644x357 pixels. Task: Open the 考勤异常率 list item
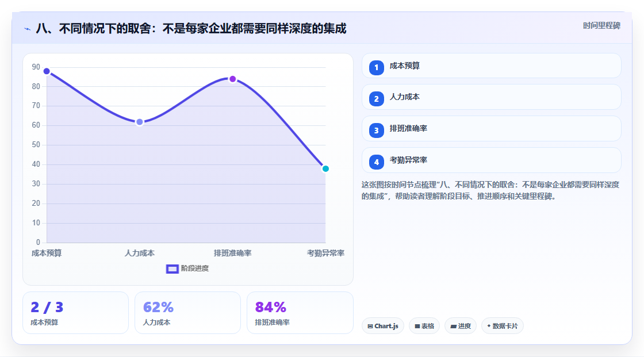click(x=491, y=160)
